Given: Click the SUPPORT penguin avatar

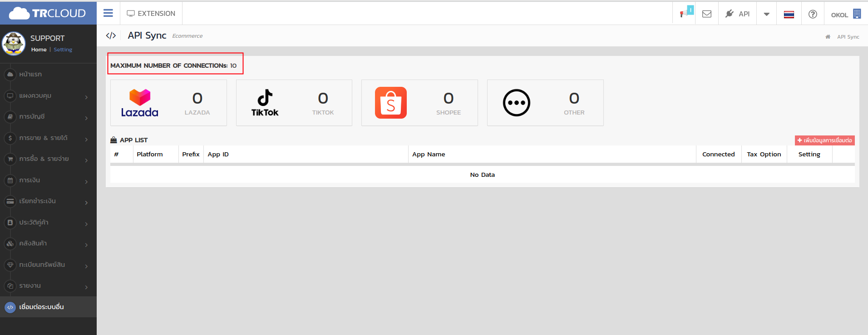Looking at the screenshot, I should click(x=14, y=44).
